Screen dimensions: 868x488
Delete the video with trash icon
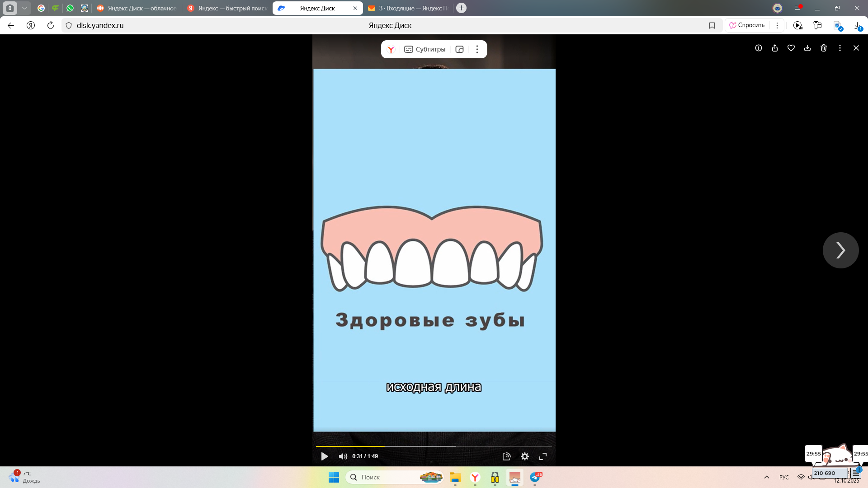824,48
